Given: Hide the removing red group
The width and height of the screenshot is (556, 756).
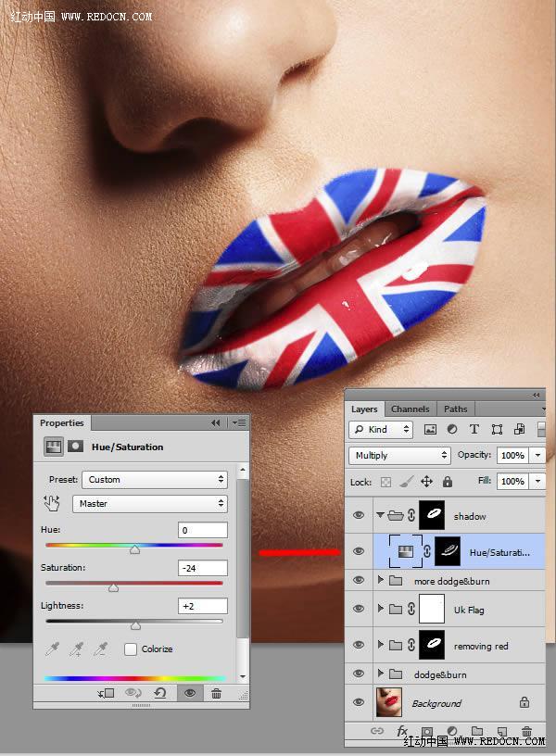Looking at the screenshot, I should 359,645.
